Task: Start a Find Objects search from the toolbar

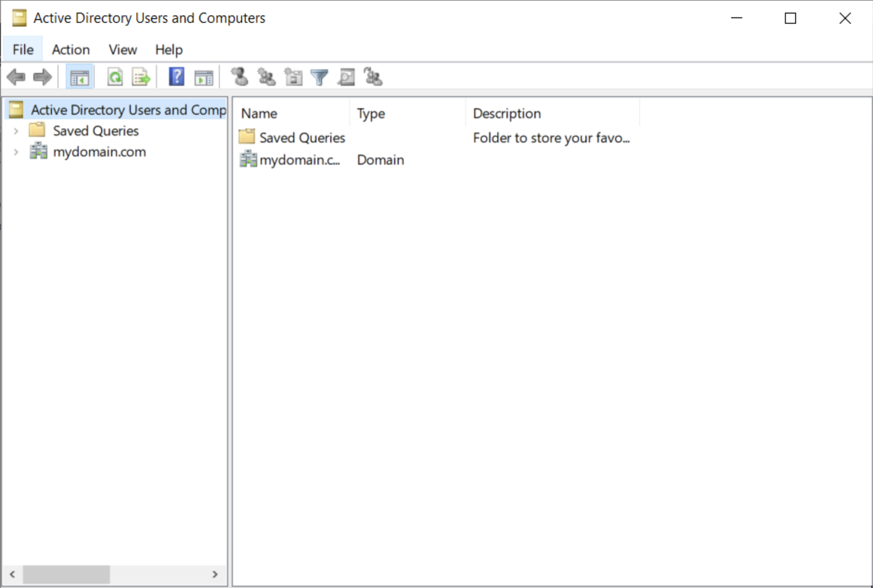Action: pyautogui.click(x=345, y=77)
